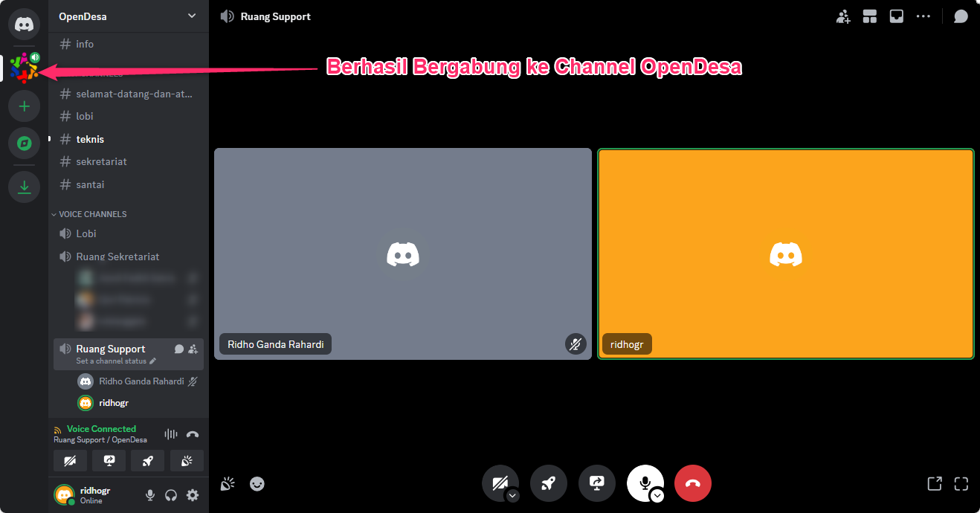Click Ridho Ganda Rahardi name label
The height and width of the screenshot is (513, 980).
pos(276,344)
